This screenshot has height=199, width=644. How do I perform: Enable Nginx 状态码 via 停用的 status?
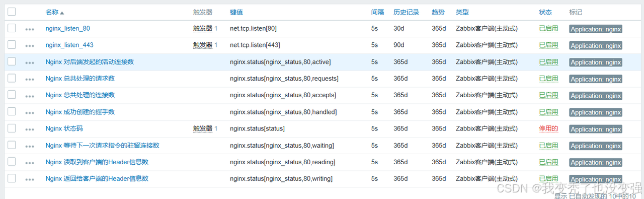pyautogui.click(x=548, y=128)
